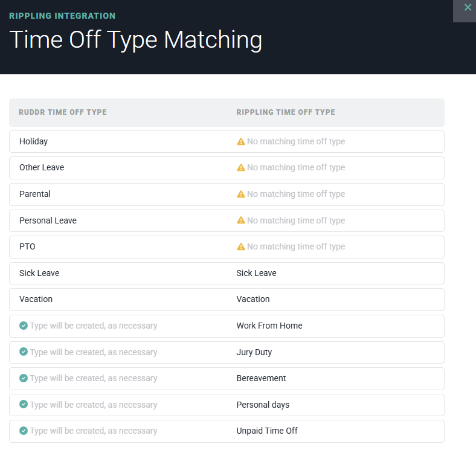This screenshot has height=453, width=476.
Task: Click the Ruddr Time Off Type column header
Action: (x=63, y=112)
